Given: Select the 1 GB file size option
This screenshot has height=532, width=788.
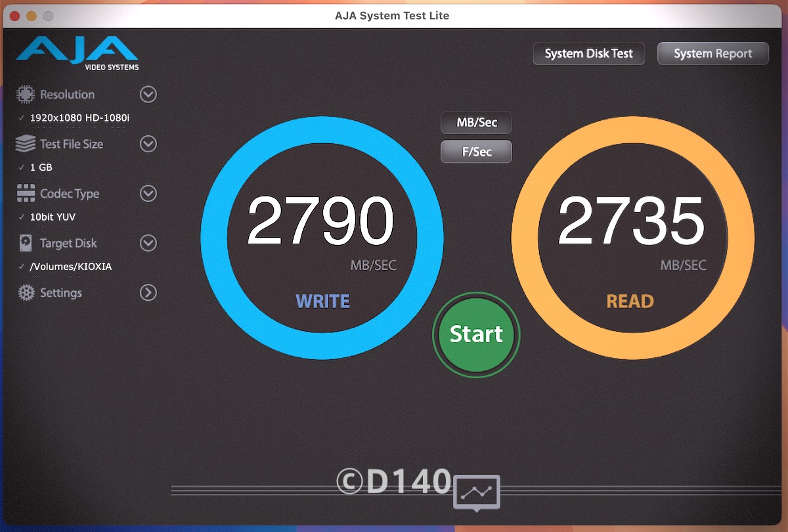Looking at the screenshot, I should click(x=41, y=167).
